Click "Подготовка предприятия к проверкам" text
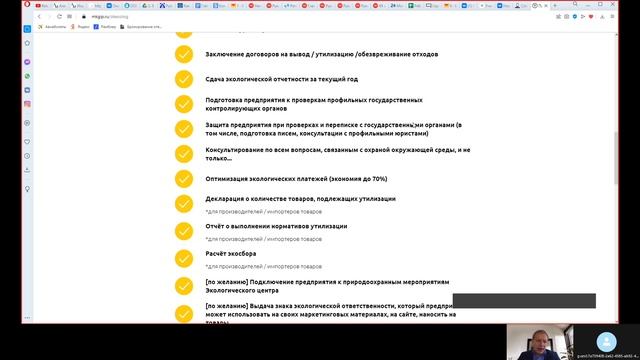This screenshot has width=640, height=360. (314, 104)
